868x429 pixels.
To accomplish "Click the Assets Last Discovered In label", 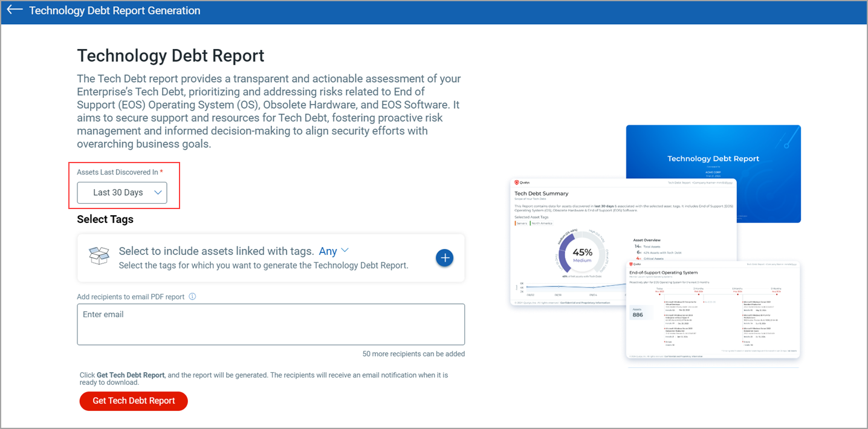I will pos(117,172).
